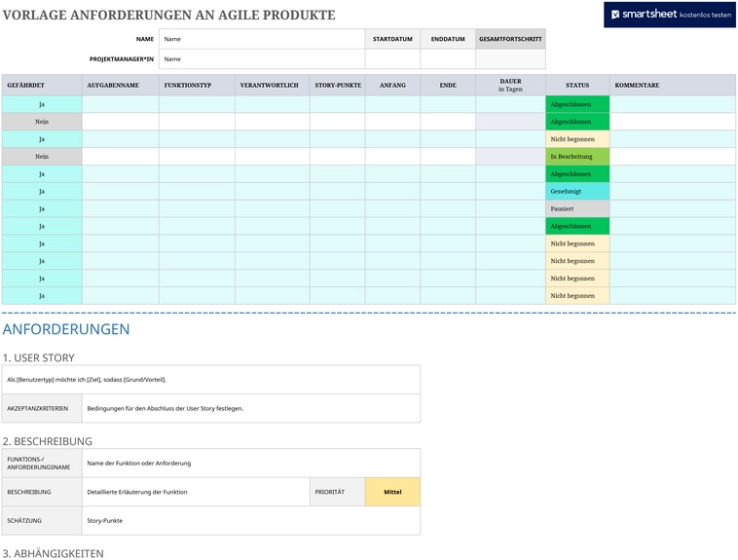
Task: Select the cell below GESAMTFORTSCHRITT
Action: click(x=511, y=59)
